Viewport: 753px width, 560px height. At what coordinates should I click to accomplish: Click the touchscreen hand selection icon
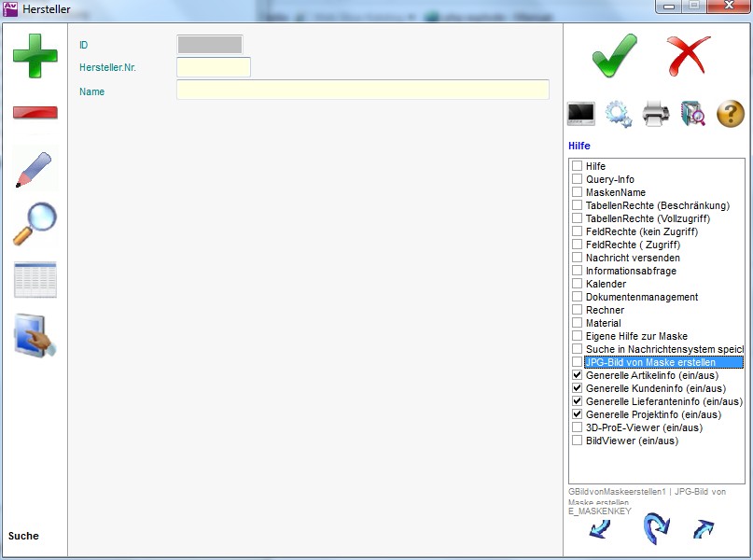coord(35,336)
